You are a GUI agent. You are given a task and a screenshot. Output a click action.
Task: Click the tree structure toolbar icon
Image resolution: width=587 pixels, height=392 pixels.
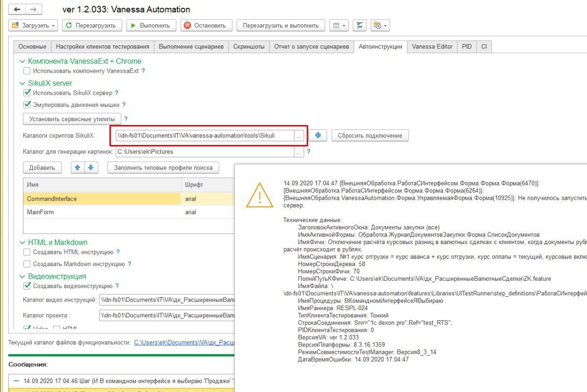pyautogui.click(x=359, y=25)
